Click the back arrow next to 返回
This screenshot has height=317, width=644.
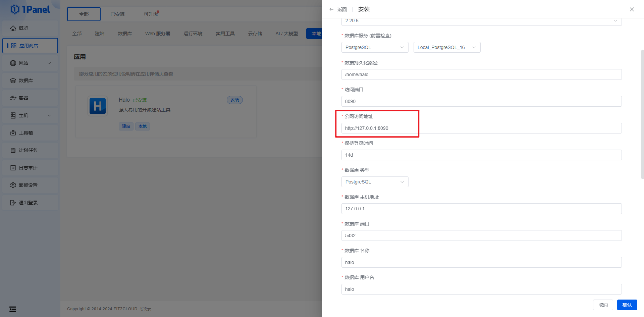click(331, 9)
